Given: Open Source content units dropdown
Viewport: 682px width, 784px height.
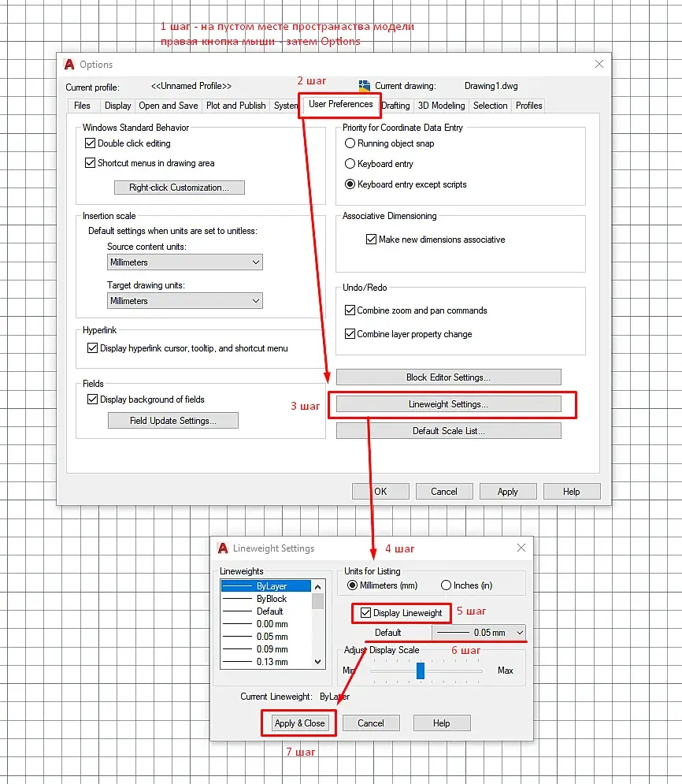Looking at the screenshot, I should (185, 262).
